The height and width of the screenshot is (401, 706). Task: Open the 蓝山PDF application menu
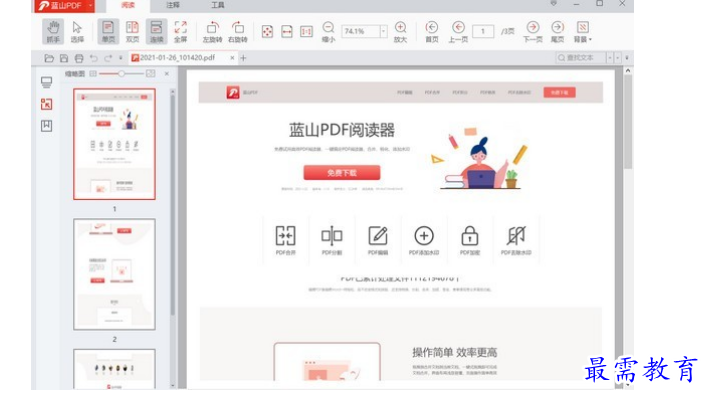pyautogui.click(x=65, y=5)
